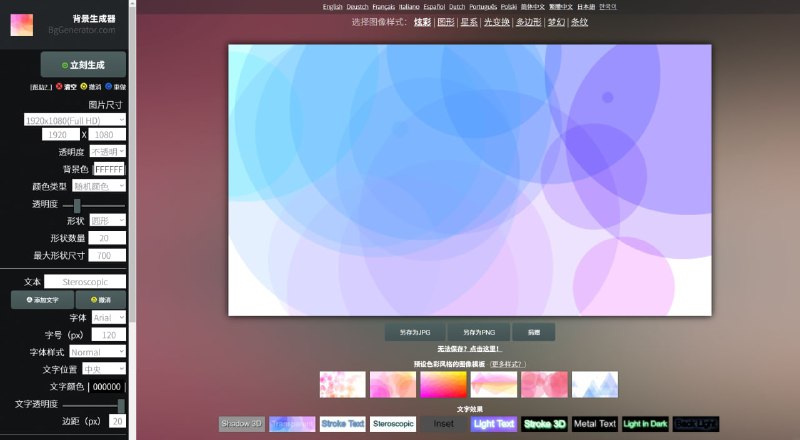
Task: Adjust the 透明度 opacity slider
Action: click(77, 204)
